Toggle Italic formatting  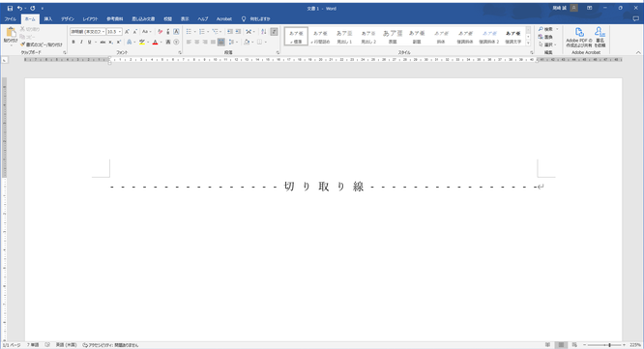point(81,42)
